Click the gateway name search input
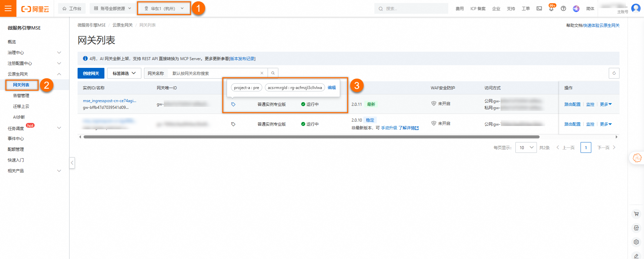The height and width of the screenshot is (259, 644). click(215, 73)
